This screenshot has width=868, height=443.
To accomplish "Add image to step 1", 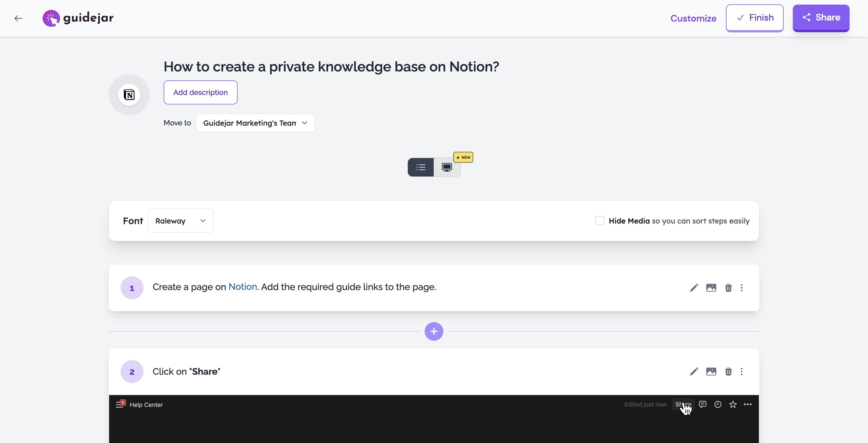I will tap(711, 288).
